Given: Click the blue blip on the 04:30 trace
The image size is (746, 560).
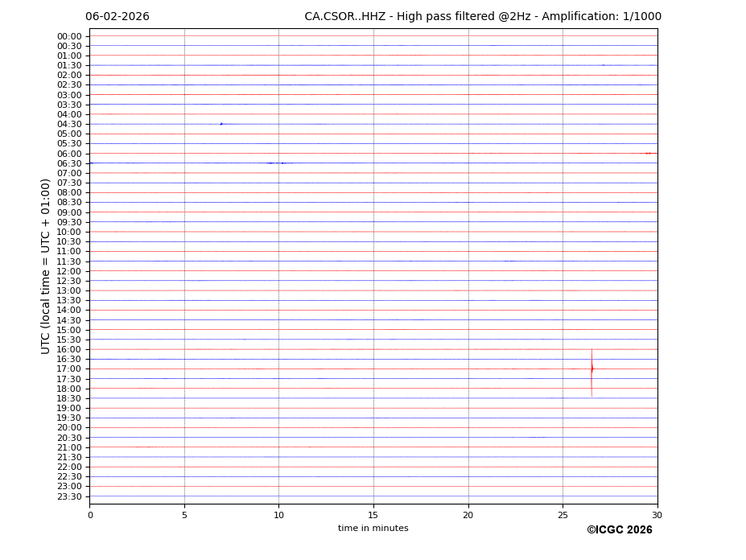Looking at the screenshot, I should 221,124.
